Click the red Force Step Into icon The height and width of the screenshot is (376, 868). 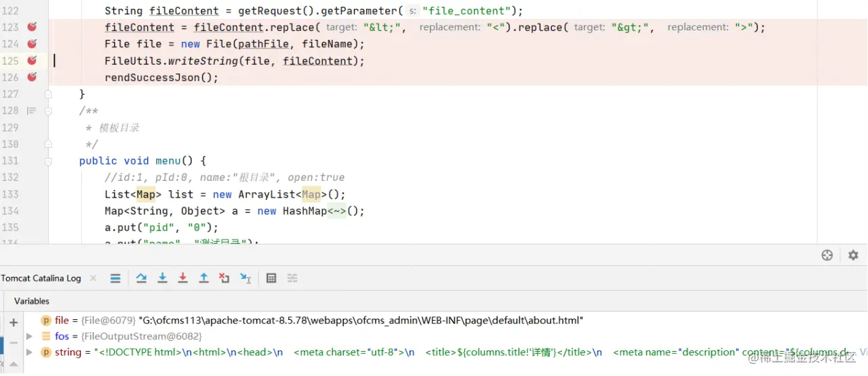pyautogui.click(x=183, y=278)
